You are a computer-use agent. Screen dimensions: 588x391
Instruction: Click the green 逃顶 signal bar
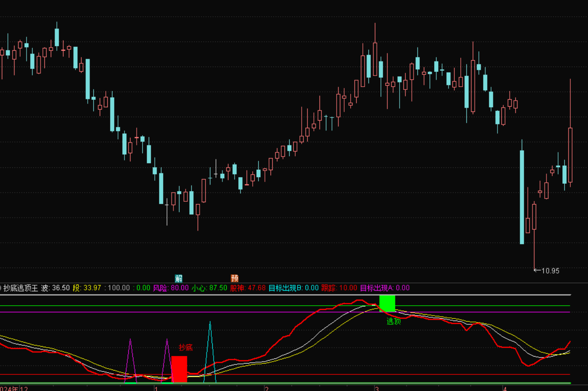click(x=387, y=303)
